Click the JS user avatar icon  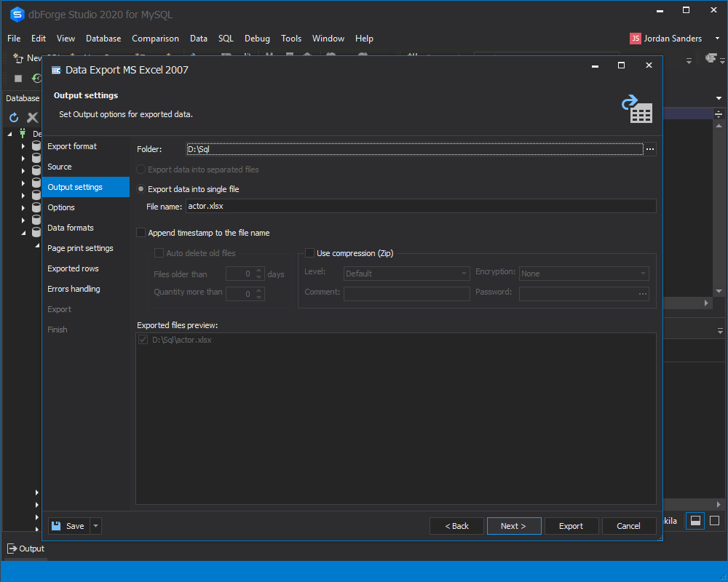pos(635,39)
